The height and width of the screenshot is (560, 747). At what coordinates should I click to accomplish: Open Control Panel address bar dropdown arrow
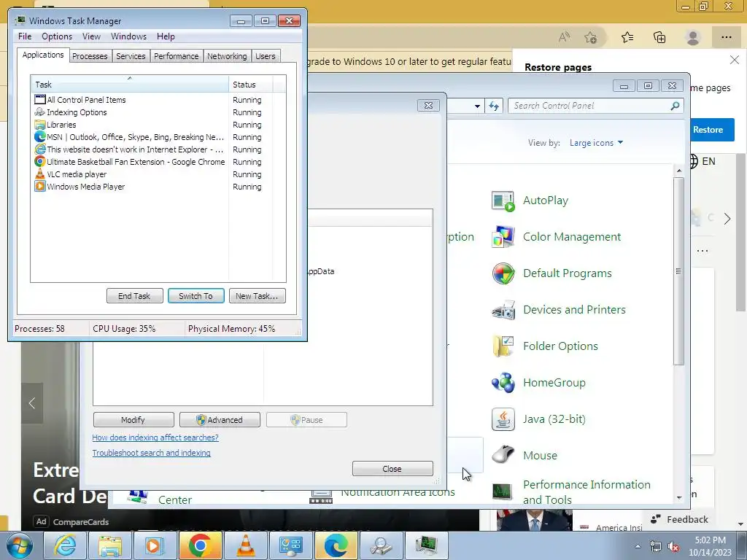pyautogui.click(x=477, y=106)
